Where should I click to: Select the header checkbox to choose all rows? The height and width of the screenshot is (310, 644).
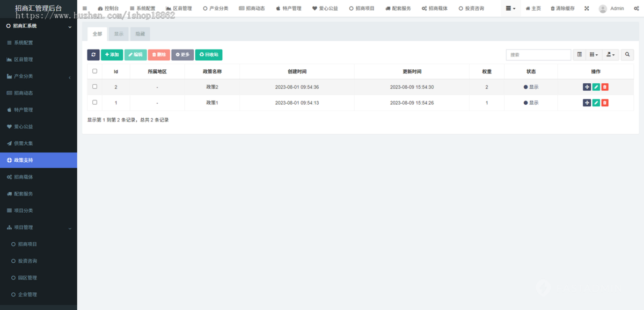click(x=94, y=70)
